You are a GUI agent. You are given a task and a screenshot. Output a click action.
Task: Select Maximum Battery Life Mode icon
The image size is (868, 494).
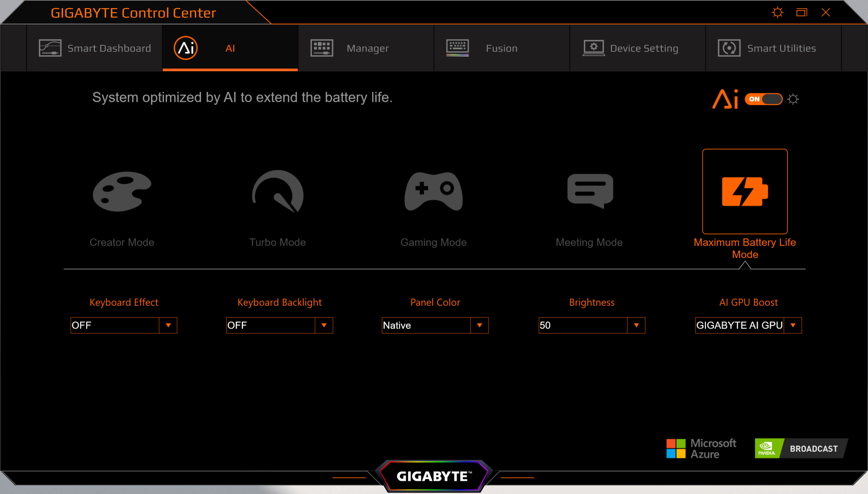point(745,192)
